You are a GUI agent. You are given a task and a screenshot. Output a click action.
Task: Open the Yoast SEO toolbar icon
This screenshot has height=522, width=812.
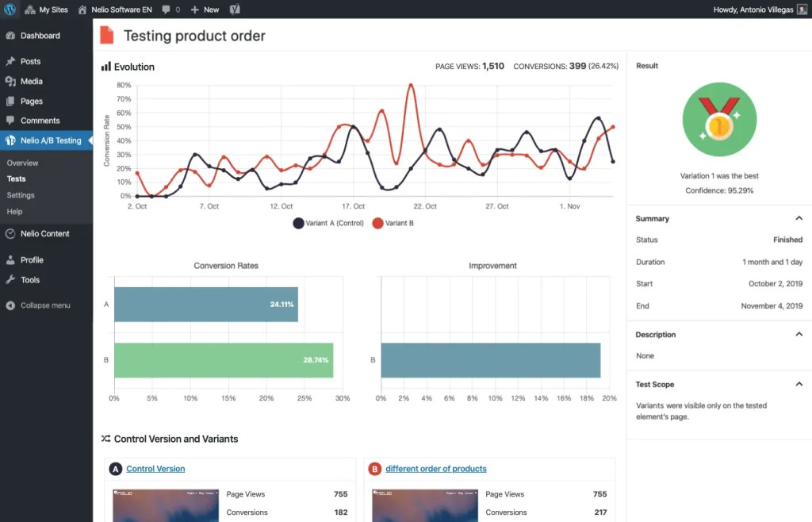(235, 10)
